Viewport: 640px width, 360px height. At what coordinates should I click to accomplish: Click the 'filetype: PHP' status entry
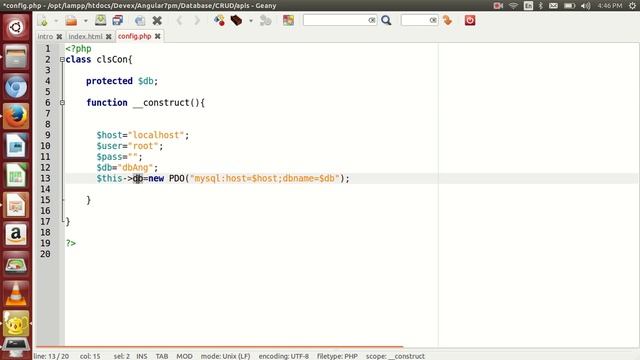coord(337,356)
